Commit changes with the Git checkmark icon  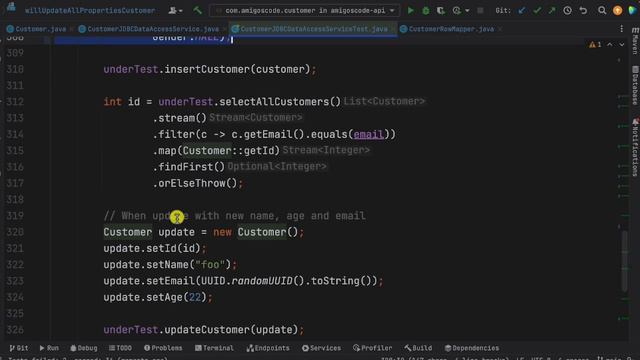[x=537, y=11]
